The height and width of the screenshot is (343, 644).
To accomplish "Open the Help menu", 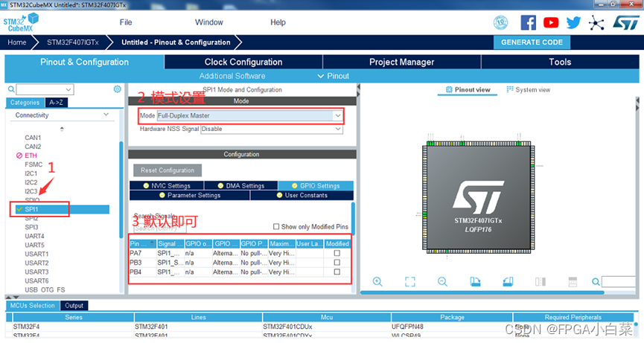I will pos(278,22).
